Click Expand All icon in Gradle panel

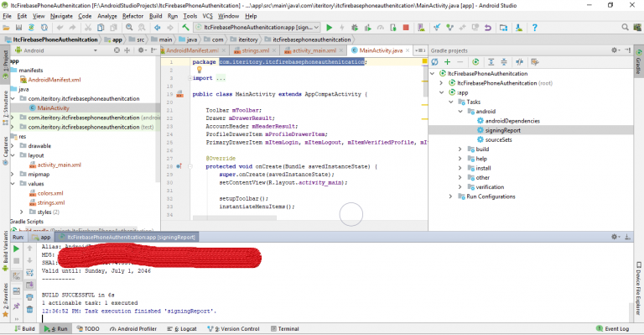491,62
